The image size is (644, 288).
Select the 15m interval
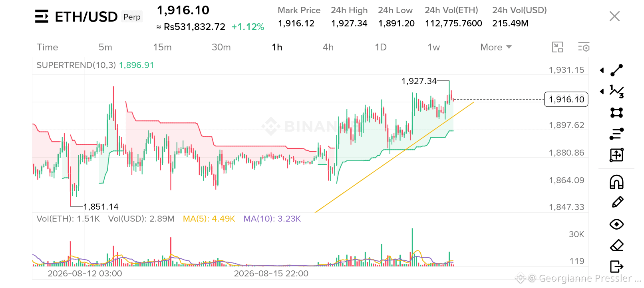pyautogui.click(x=162, y=47)
